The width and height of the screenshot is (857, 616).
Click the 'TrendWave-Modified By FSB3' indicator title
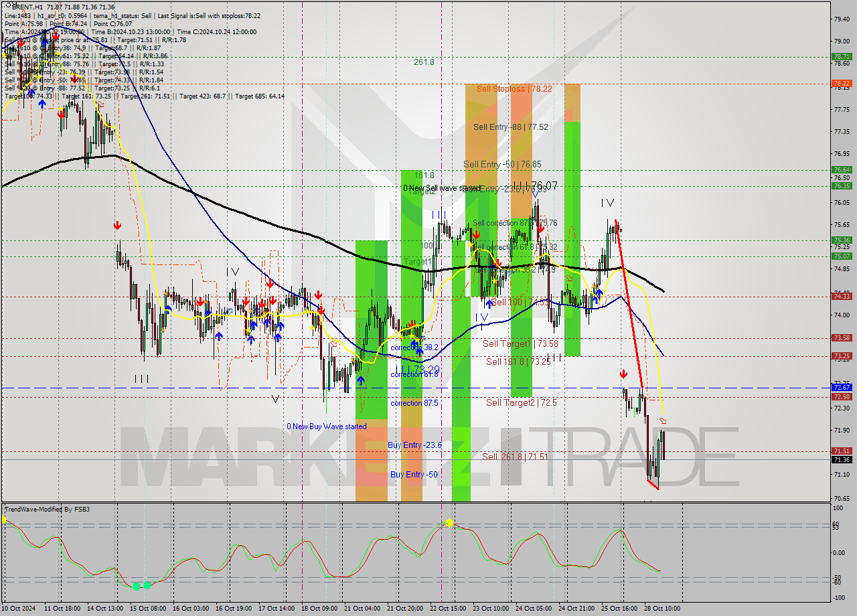coord(48,510)
